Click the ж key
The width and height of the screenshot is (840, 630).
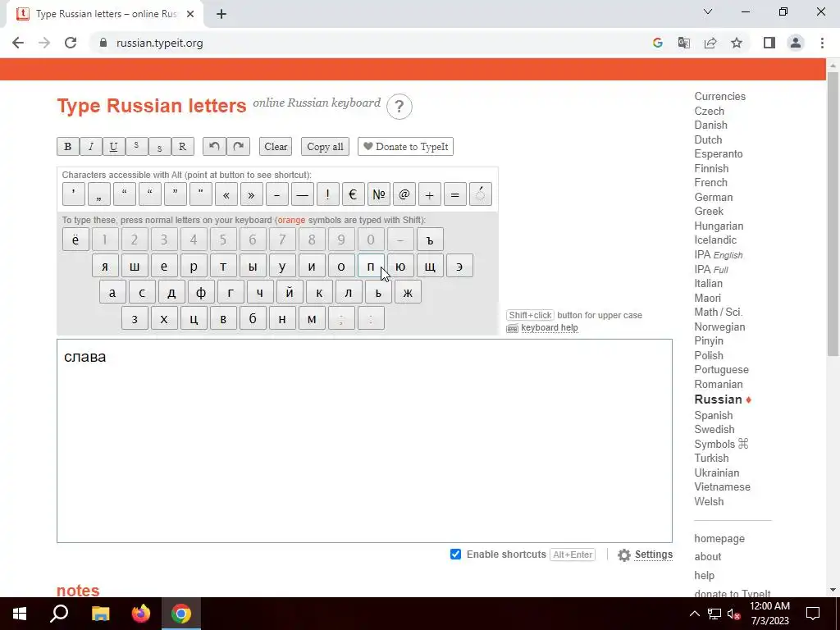[x=408, y=293]
